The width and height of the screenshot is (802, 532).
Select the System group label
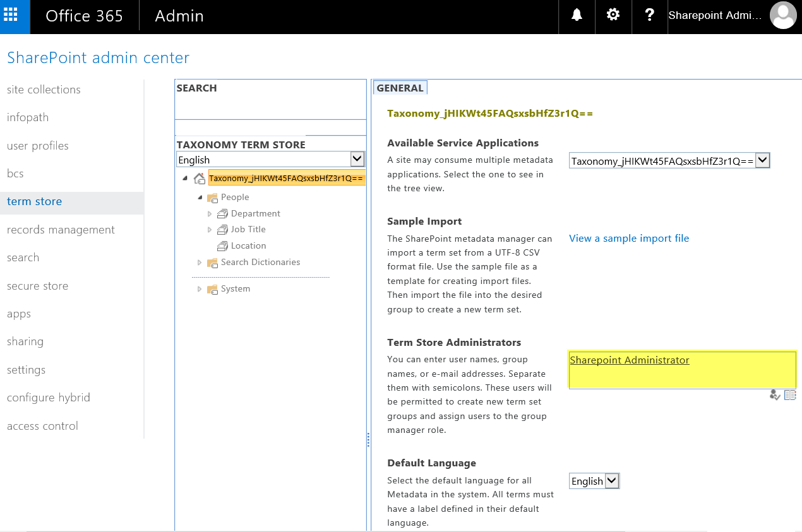pyautogui.click(x=236, y=289)
